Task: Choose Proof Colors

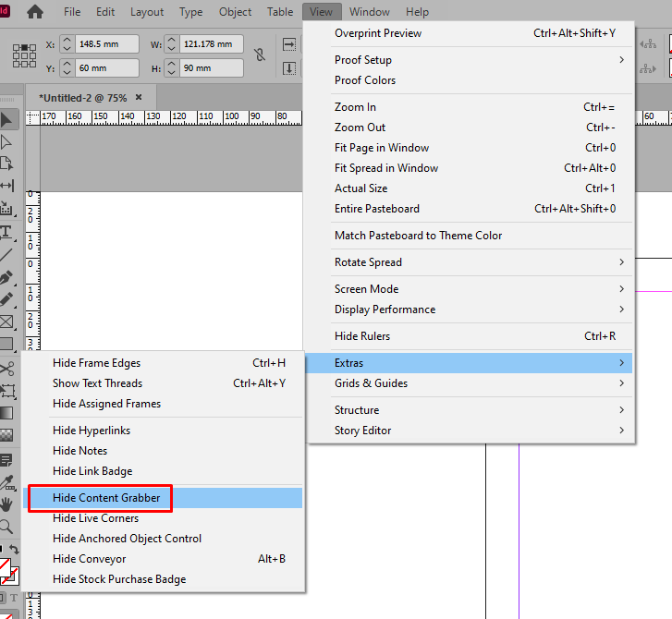Action: (470, 80)
